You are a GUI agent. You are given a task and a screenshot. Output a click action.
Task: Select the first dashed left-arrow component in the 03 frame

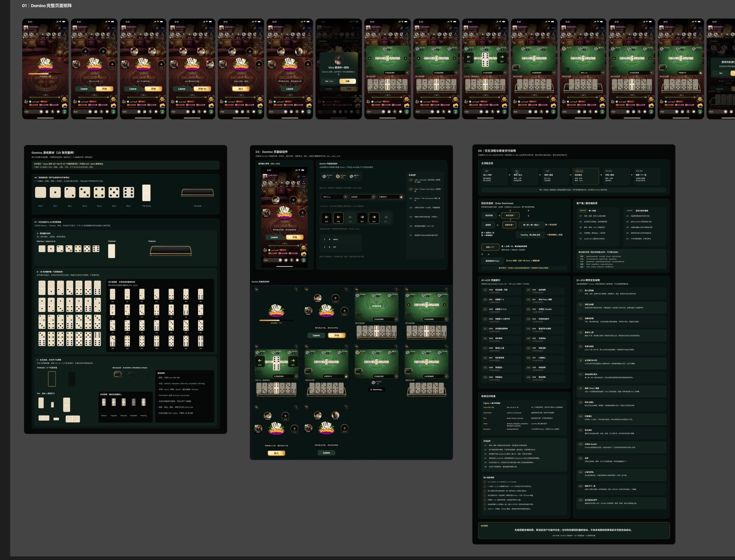tap(327, 218)
